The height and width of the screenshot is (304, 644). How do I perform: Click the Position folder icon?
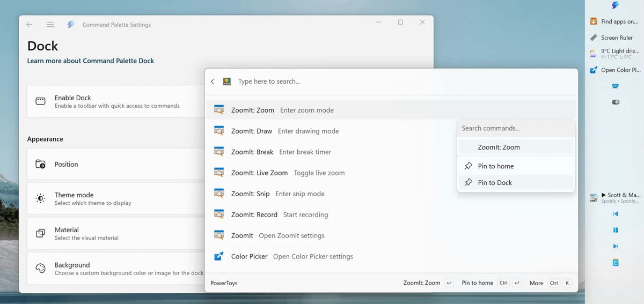pos(40,164)
